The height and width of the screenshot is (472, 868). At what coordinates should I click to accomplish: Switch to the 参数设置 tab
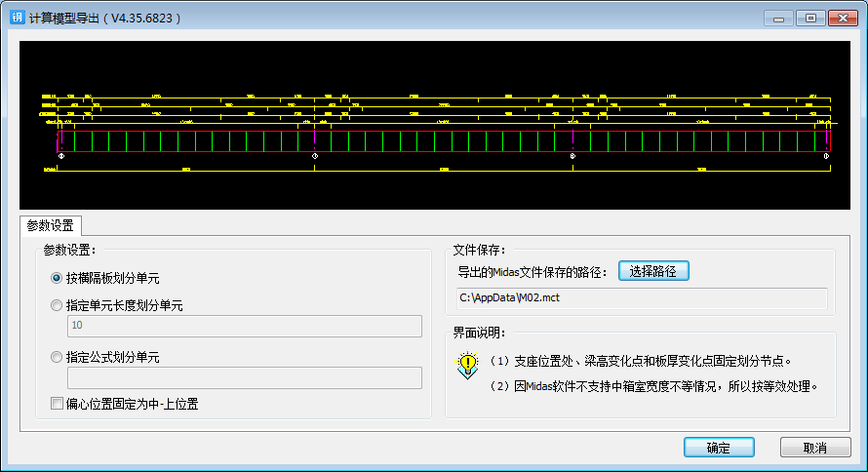[x=51, y=225]
